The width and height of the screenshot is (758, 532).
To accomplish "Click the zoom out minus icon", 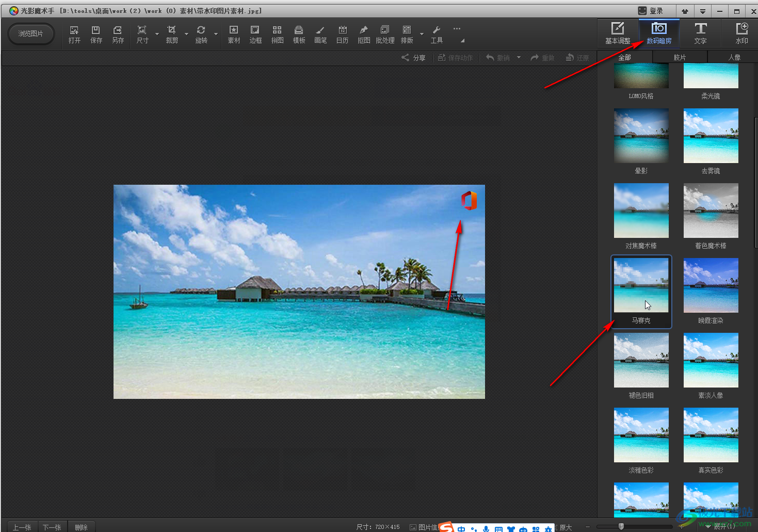I will (x=588, y=527).
